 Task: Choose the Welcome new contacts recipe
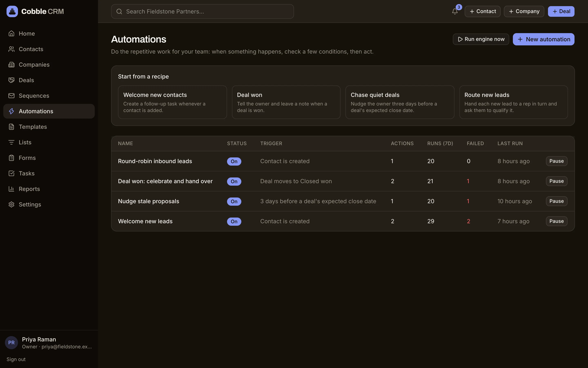172,102
